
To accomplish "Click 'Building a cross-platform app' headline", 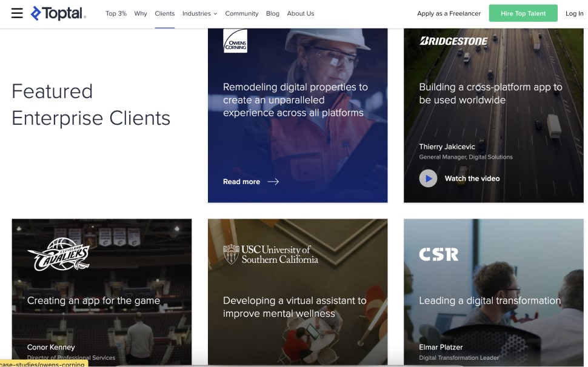I will tap(490, 94).
